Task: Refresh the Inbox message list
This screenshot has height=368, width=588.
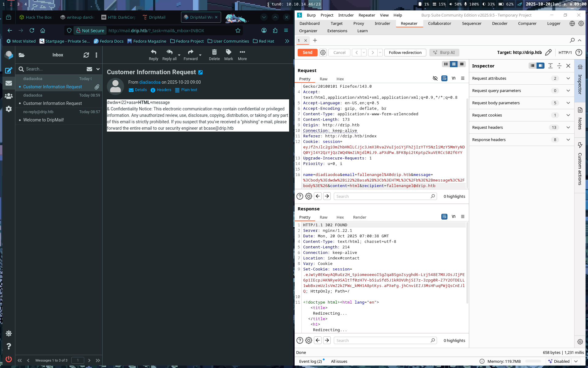Action: click(86, 55)
